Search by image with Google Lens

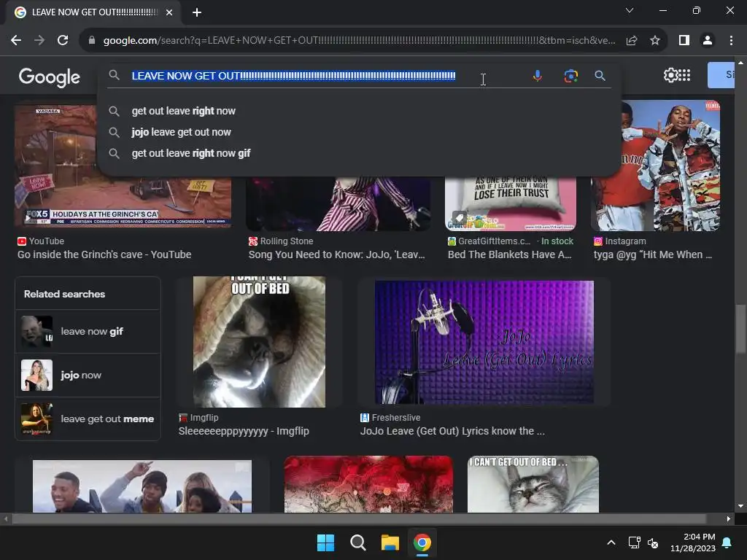click(570, 76)
